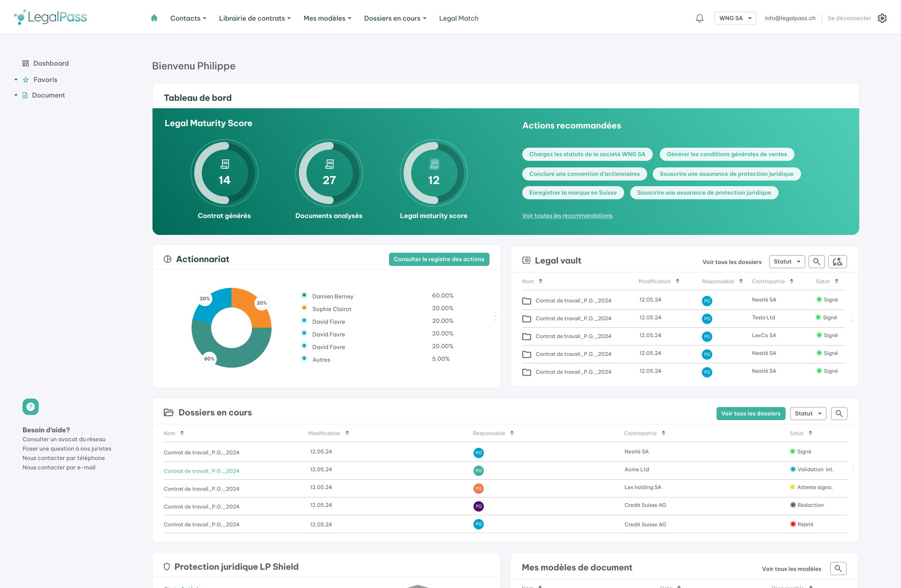Click the home icon in navbar
The width and height of the screenshot is (901, 588).
154,18
